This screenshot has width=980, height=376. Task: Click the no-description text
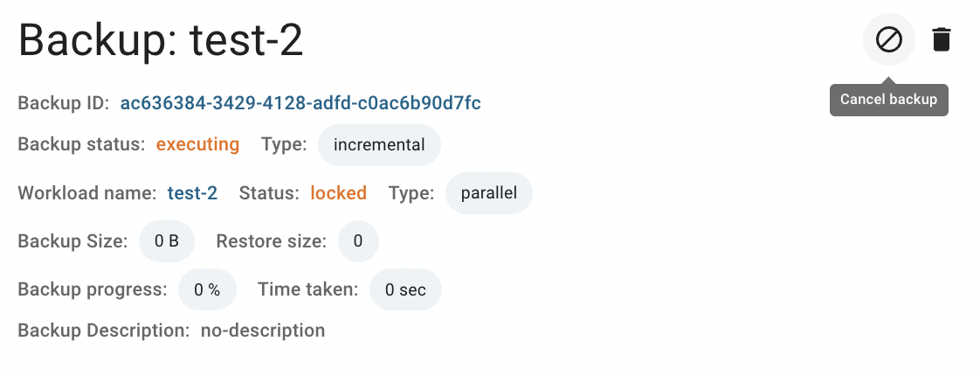[x=263, y=331]
